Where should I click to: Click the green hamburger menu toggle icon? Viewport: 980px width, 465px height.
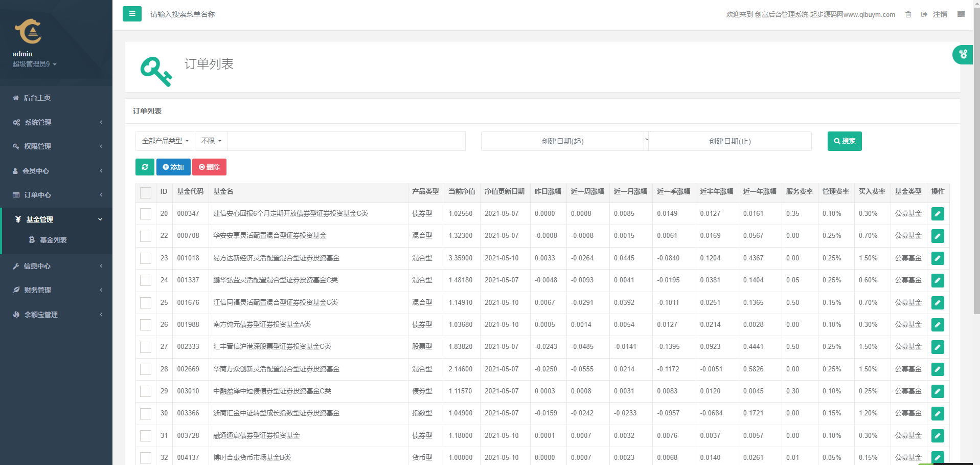(132, 14)
